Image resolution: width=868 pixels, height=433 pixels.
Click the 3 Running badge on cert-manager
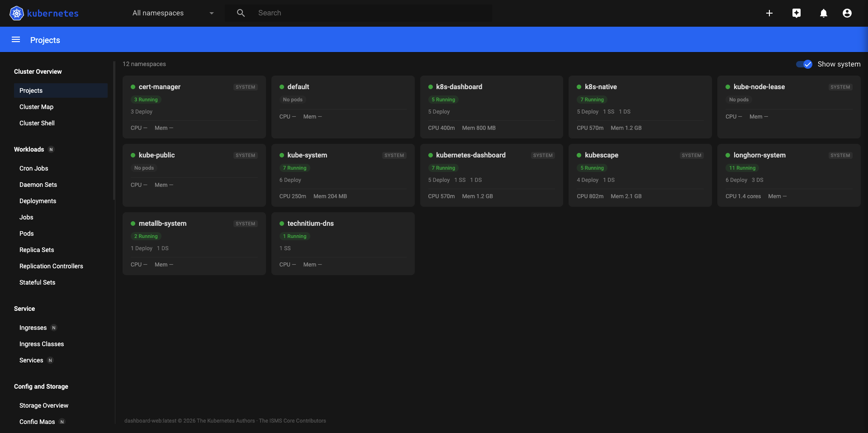coord(146,100)
